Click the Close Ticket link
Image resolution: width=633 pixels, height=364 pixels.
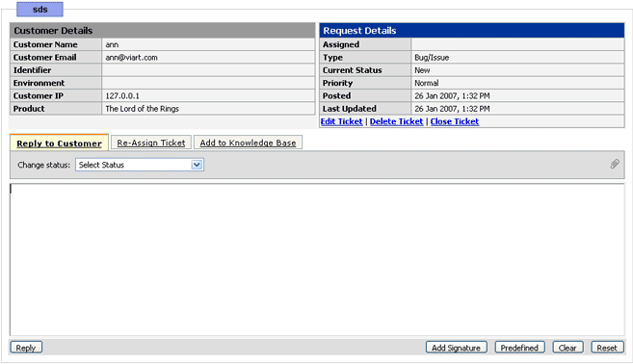pos(455,121)
